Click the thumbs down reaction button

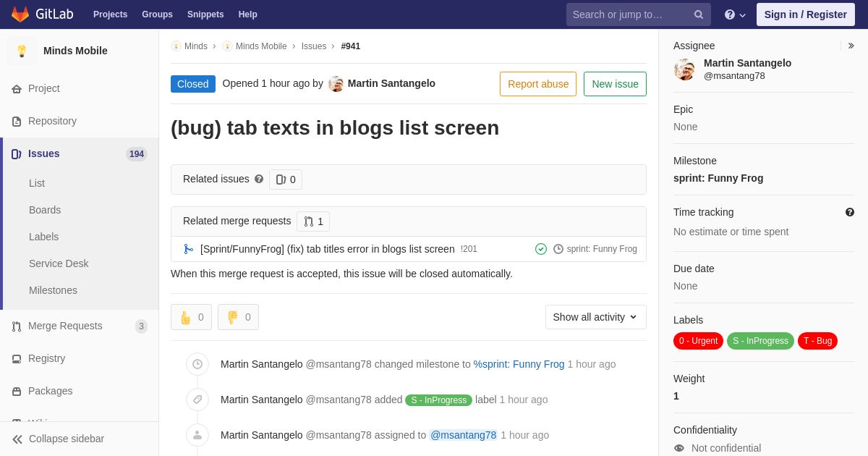coord(238,317)
